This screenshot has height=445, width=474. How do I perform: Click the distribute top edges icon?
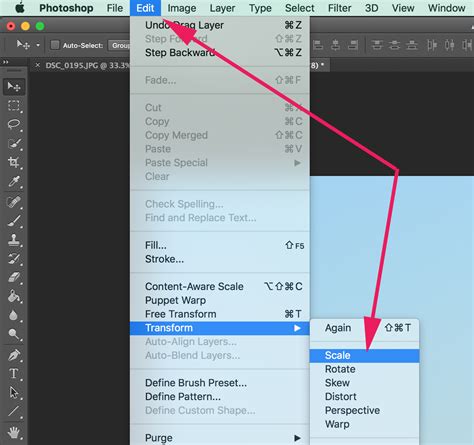[x=377, y=45]
